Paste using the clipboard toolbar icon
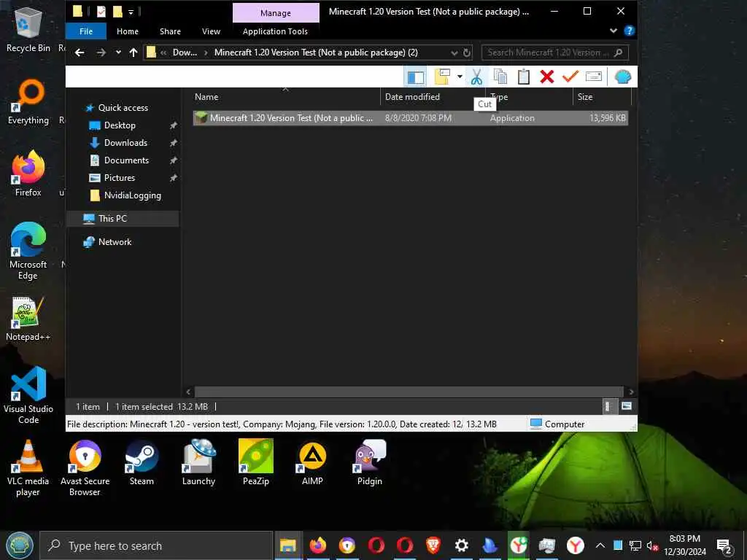The height and width of the screenshot is (560, 747). (x=524, y=77)
